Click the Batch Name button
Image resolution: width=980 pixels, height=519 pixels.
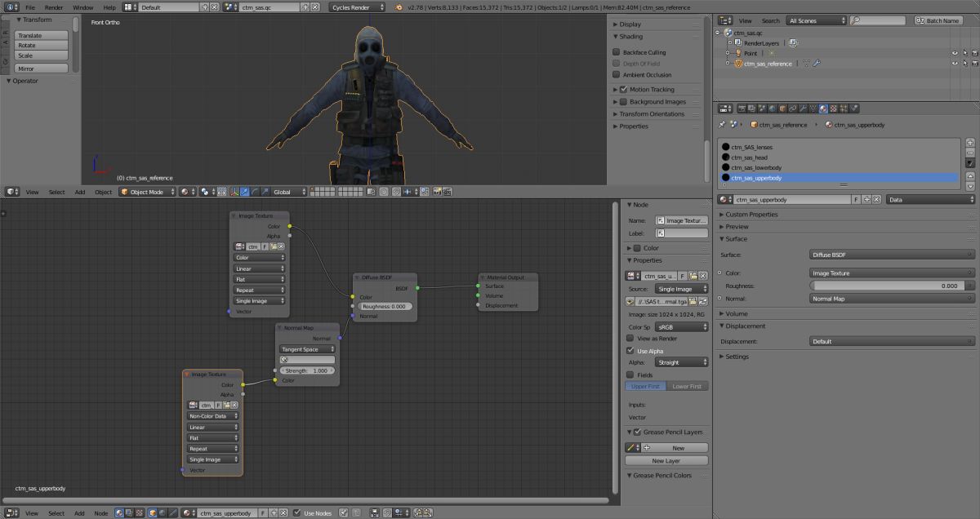pos(938,20)
